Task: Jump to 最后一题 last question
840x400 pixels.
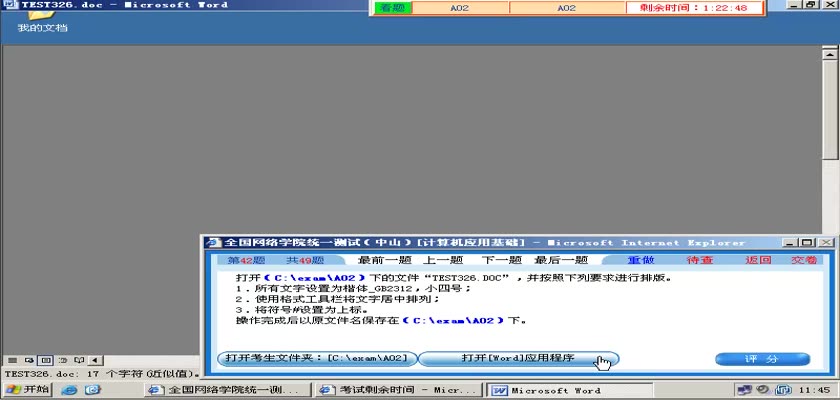Action: pos(561,260)
